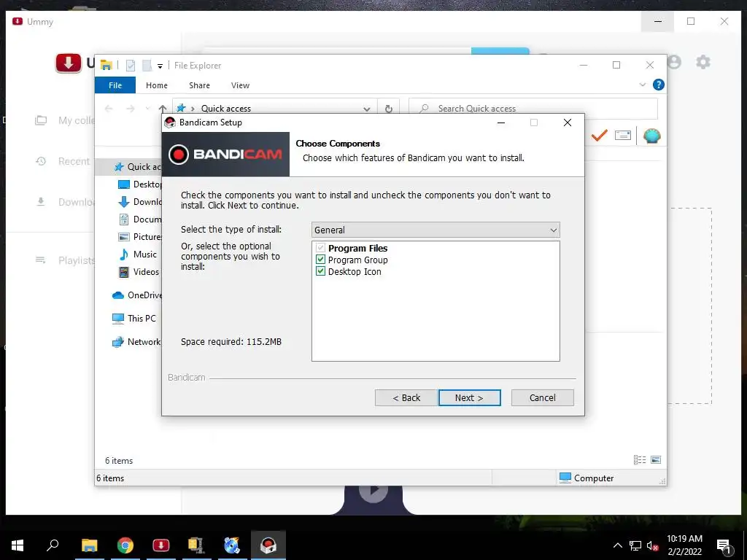Click the File Explorer forward arrow

click(x=130, y=109)
